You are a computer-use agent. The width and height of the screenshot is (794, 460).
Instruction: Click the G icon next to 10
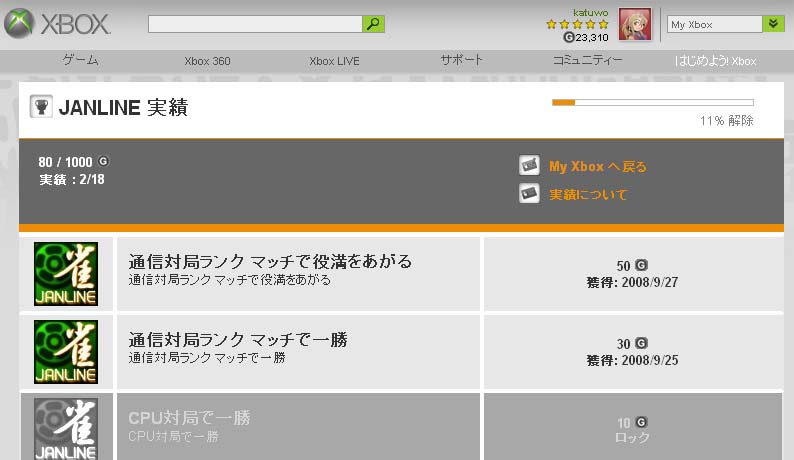pos(642,422)
